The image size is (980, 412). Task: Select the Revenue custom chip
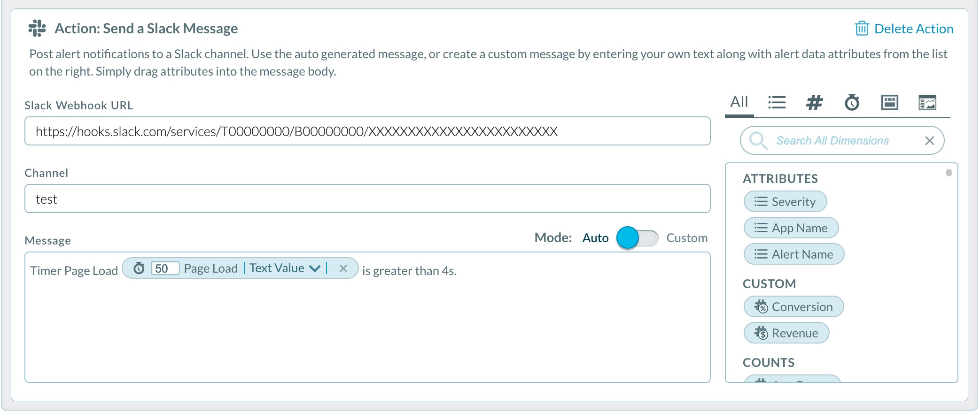tap(786, 333)
